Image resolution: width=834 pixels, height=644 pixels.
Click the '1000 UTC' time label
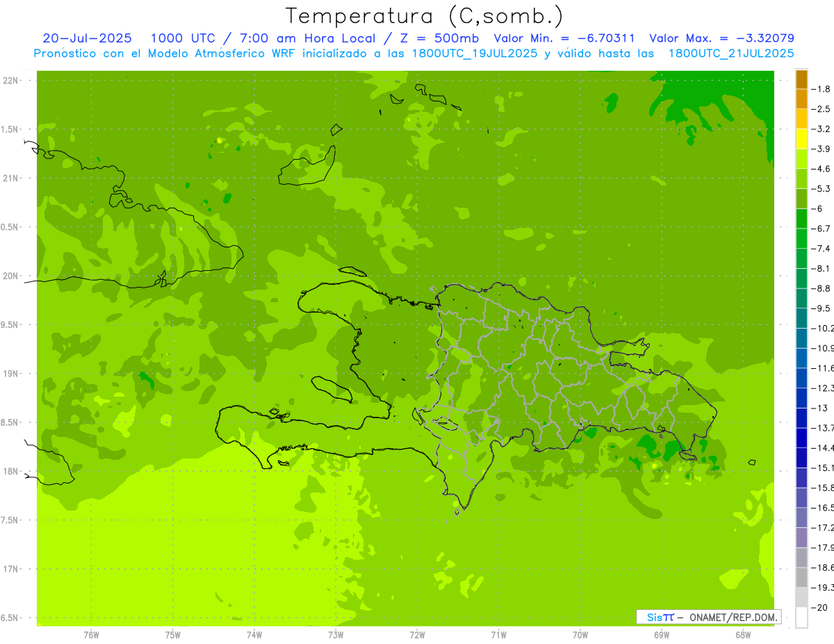[183, 38]
